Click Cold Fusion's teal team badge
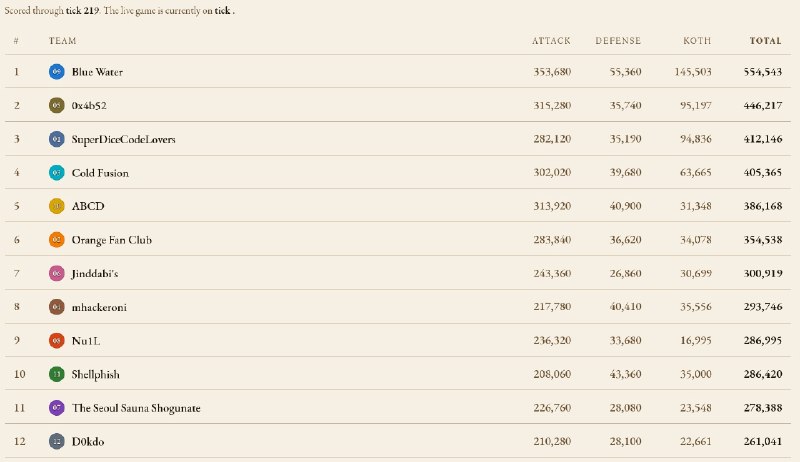This screenshot has height=462, width=800. pos(57,172)
